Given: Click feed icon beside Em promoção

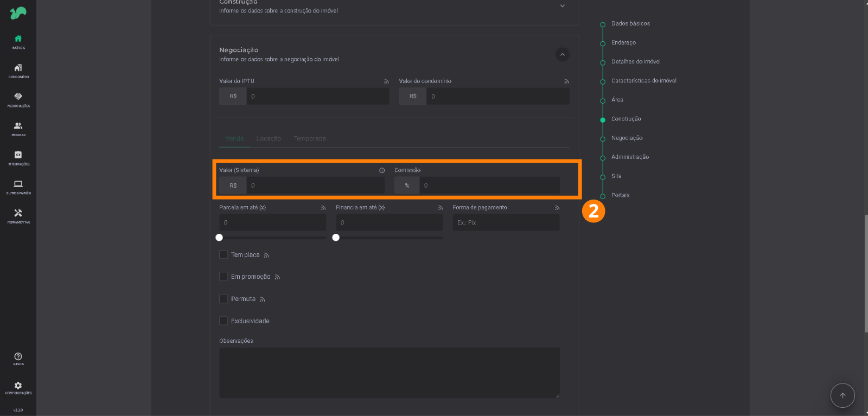Looking at the screenshot, I should [x=277, y=277].
